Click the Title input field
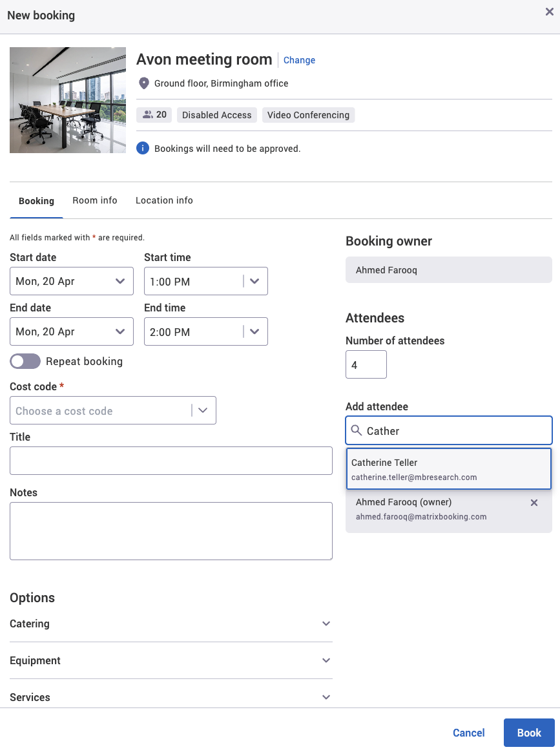This screenshot has width=560, height=754. tap(171, 461)
